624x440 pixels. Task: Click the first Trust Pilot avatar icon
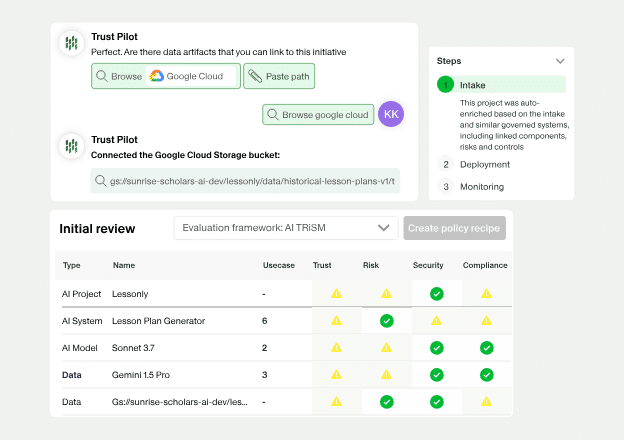(x=71, y=43)
